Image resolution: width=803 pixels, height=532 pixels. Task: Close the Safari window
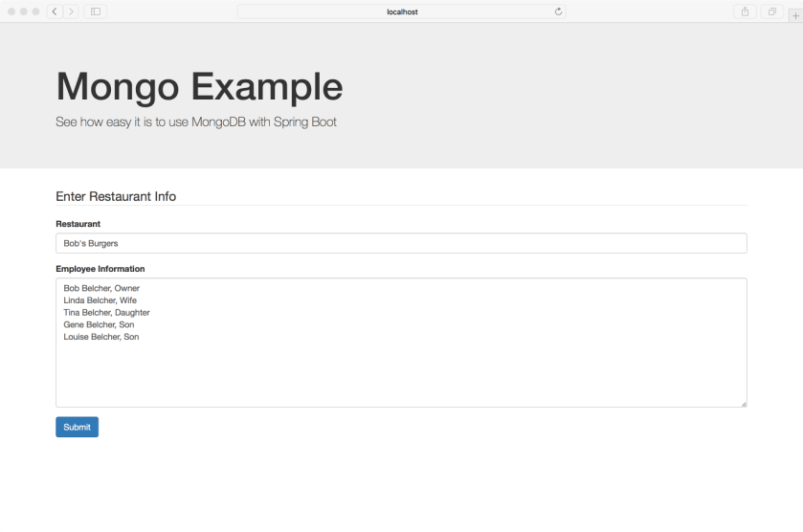click(11, 11)
